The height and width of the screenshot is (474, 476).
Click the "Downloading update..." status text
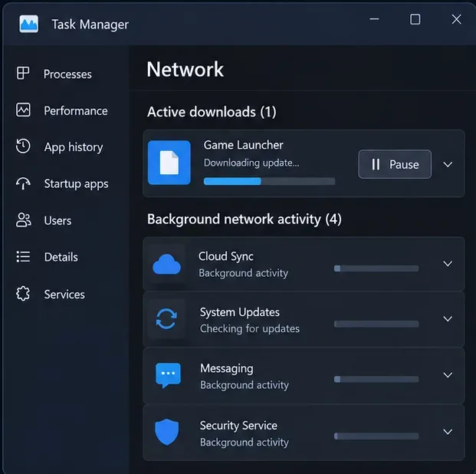[x=251, y=163]
